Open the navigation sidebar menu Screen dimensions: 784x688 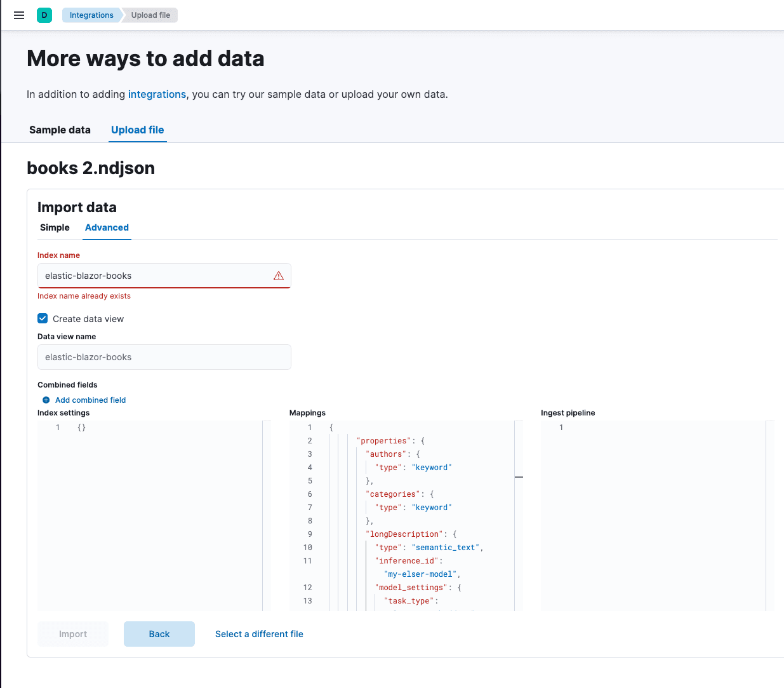(x=18, y=15)
